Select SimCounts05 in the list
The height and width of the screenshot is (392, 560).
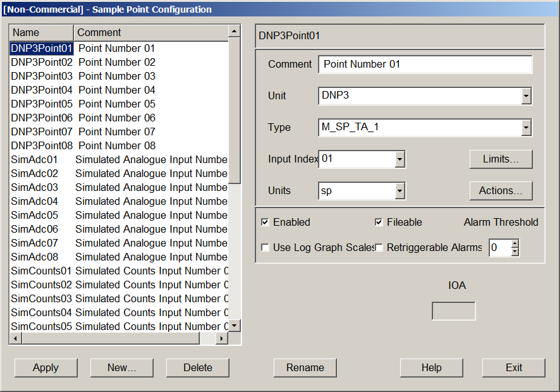click(41, 327)
